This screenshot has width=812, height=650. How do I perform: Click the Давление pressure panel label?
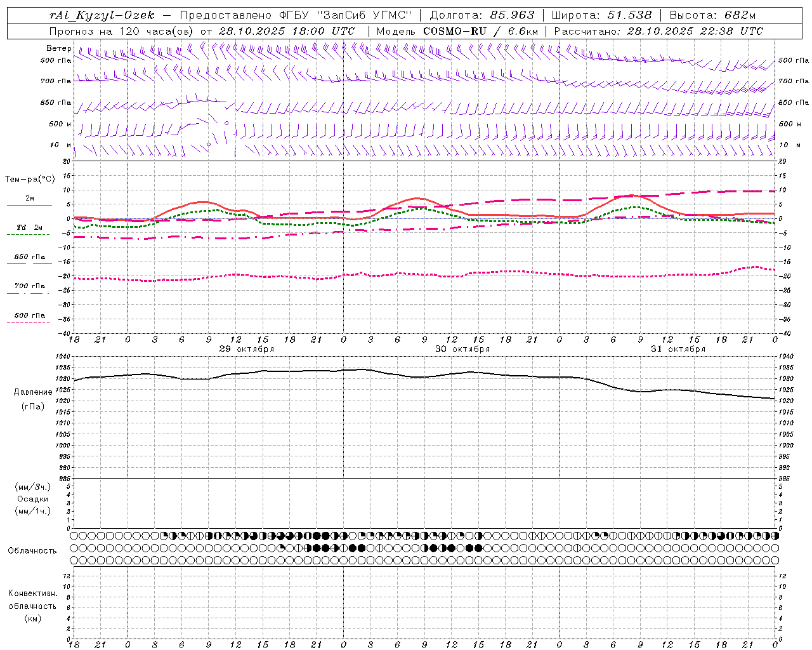33,392
